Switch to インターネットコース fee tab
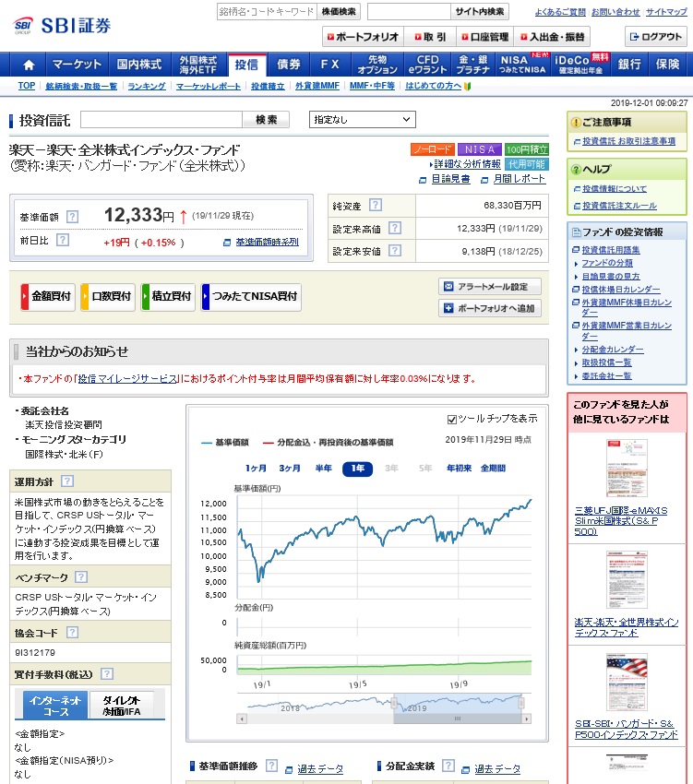693x784 pixels. [x=55, y=706]
